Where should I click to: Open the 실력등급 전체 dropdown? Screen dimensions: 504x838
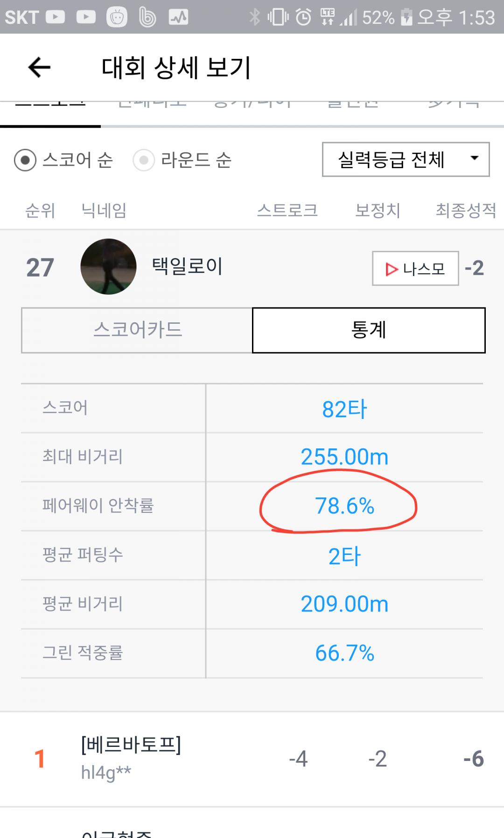tap(406, 160)
